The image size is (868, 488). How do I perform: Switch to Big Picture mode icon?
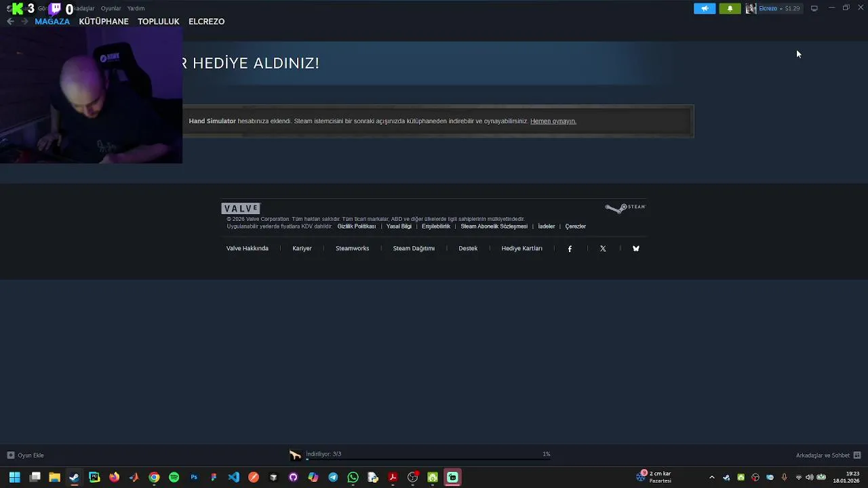[x=814, y=9]
